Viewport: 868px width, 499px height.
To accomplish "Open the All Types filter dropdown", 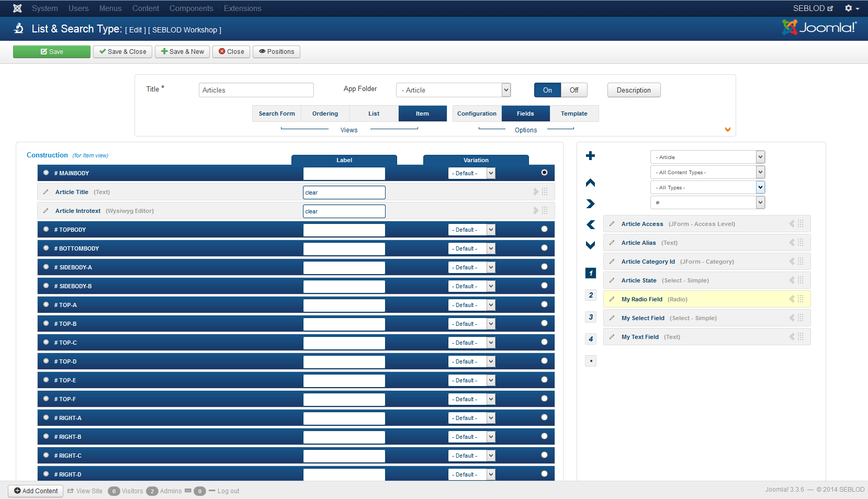I will [707, 187].
